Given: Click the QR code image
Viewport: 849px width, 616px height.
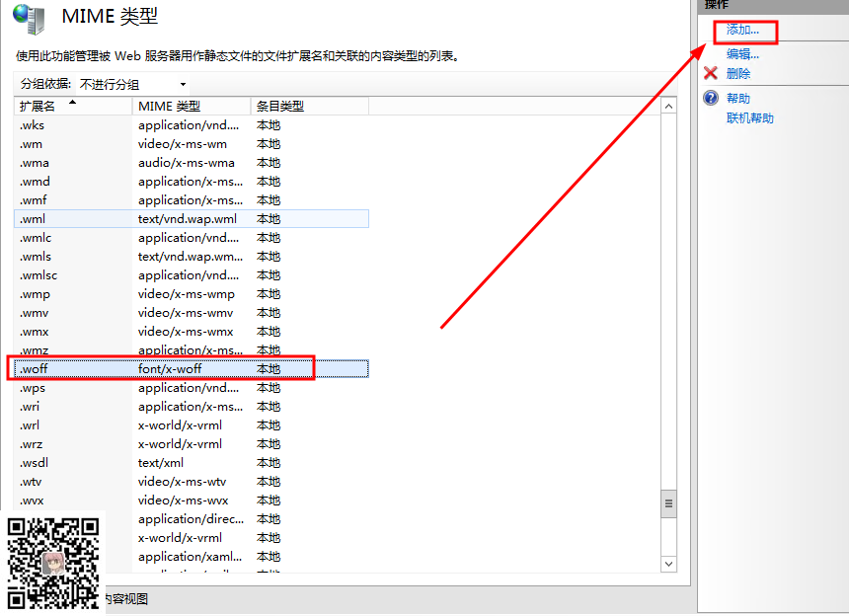Looking at the screenshot, I should pyautogui.click(x=54, y=562).
